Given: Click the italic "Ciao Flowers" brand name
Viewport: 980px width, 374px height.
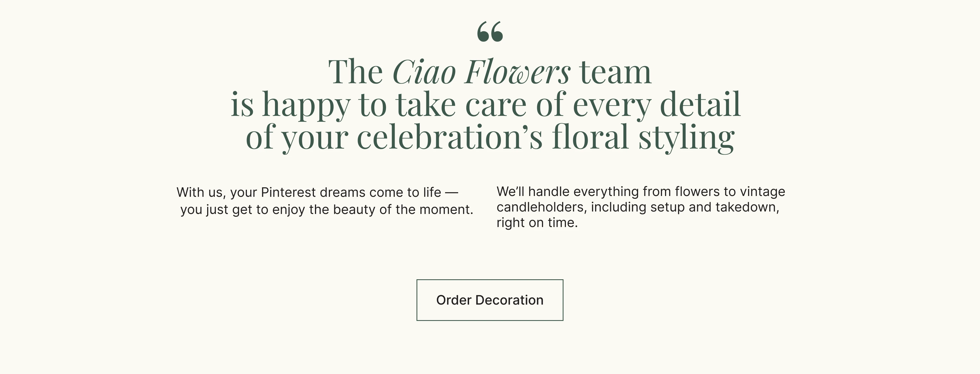Looking at the screenshot, I should click(x=481, y=72).
